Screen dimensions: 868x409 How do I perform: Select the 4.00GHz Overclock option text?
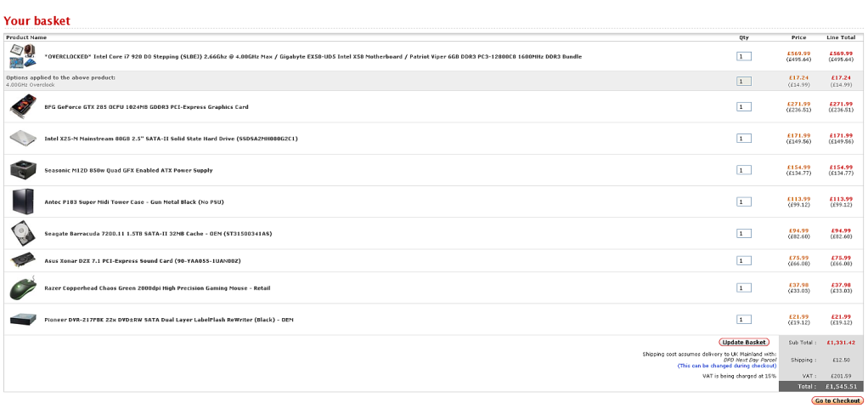31,85
